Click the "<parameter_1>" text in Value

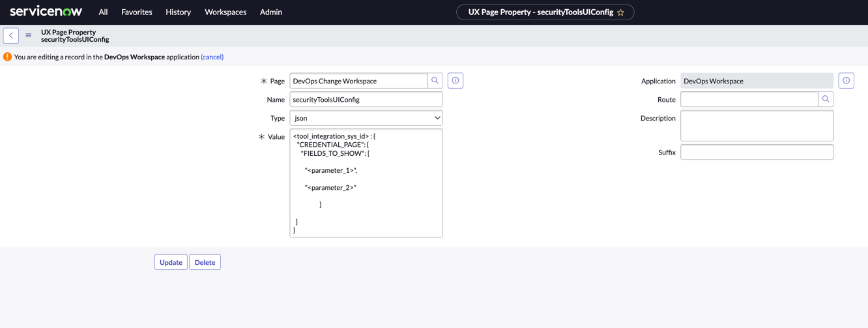[x=331, y=170]
